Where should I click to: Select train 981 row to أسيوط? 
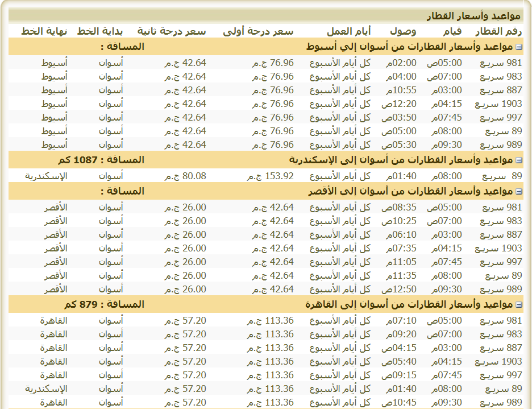[x=266, y=63]
